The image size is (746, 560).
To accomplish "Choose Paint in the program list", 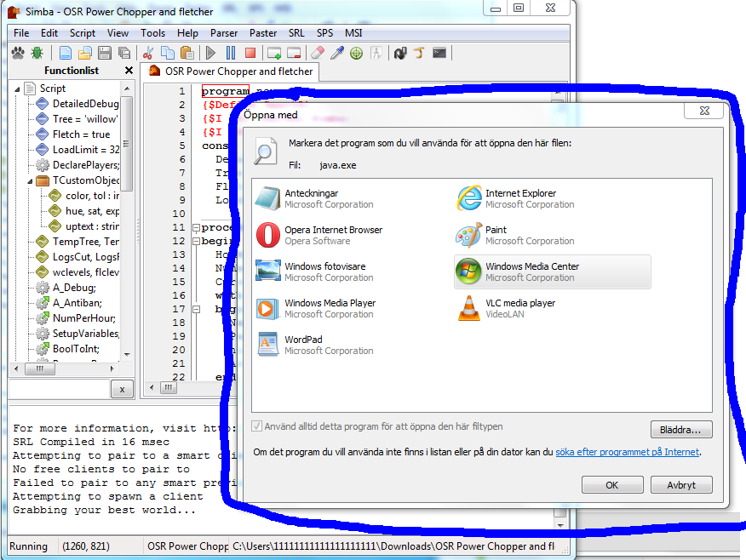I will 552,235.
